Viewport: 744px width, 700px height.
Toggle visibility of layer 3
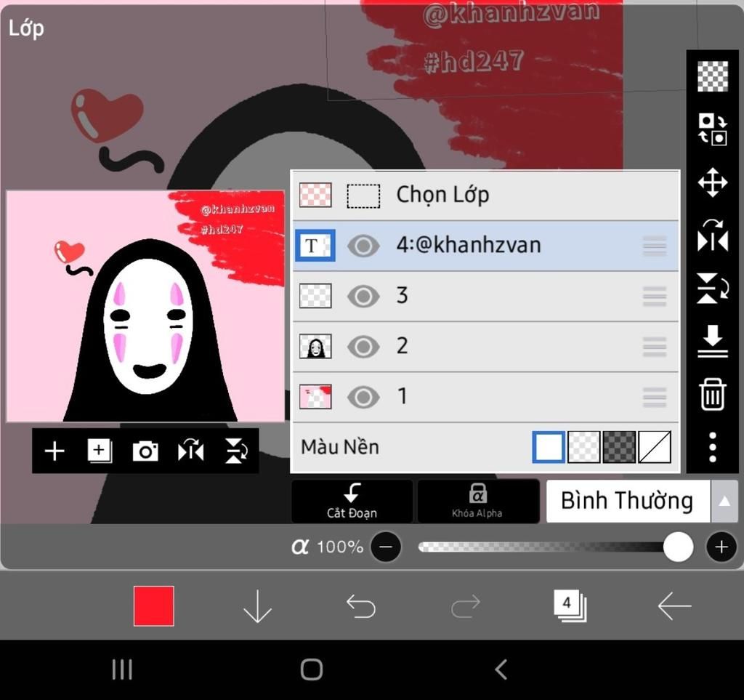click(363, 296)
